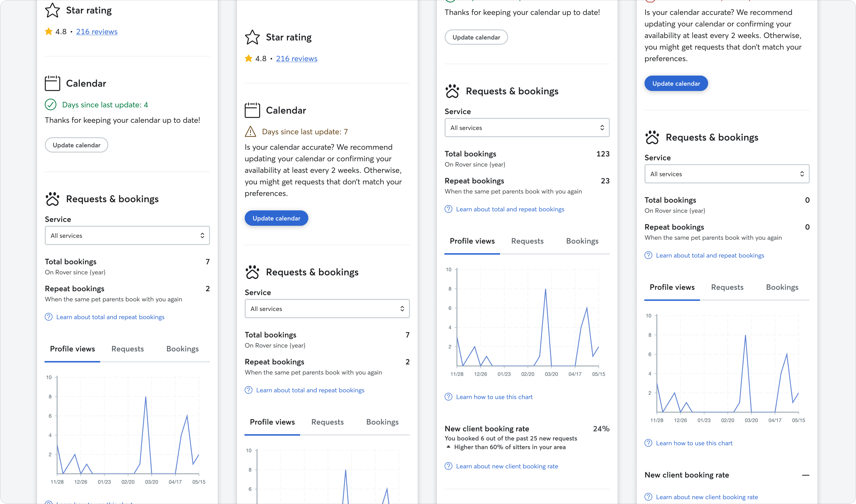Open 'Learn about total and repeat bookings' in third card

[x=510, y=209]
